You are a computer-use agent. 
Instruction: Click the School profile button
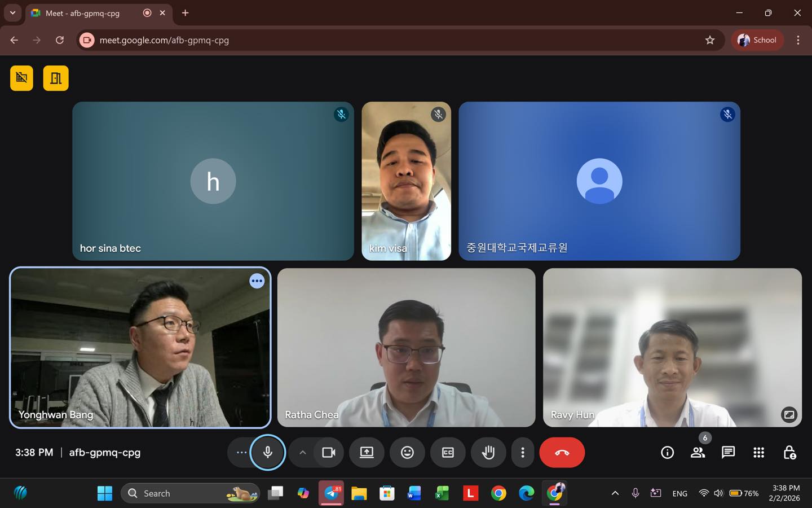757,40
